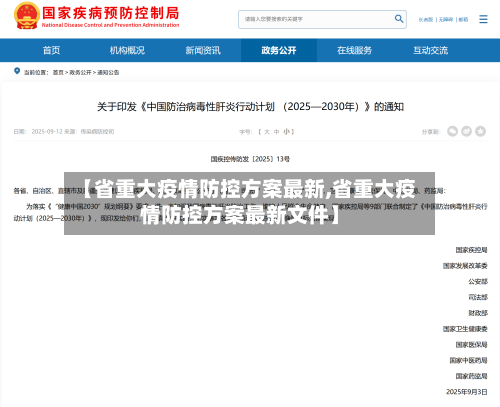Screen dimensions: 500x407
Task: Set font size to 小
Action: 286,132
